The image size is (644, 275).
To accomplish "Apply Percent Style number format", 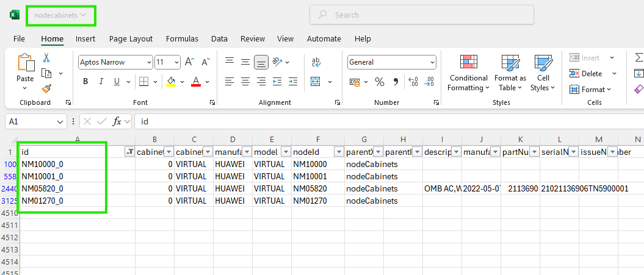I will (379, 82).
